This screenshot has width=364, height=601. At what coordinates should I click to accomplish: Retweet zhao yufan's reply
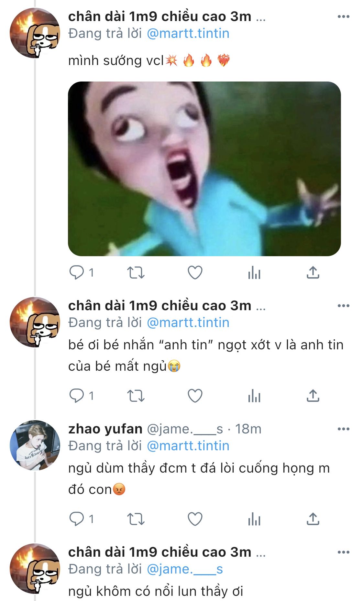(136, 519)
